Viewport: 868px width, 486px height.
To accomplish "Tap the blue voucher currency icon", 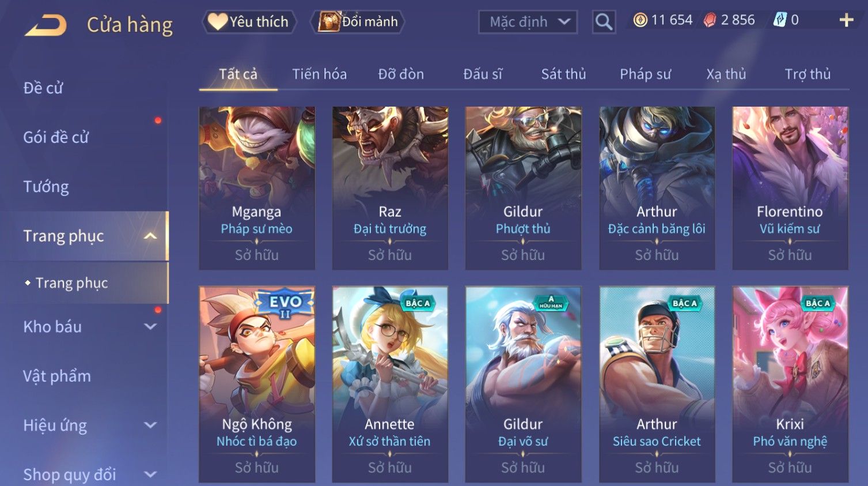I will pyautogui.click(x=780, y=20).
